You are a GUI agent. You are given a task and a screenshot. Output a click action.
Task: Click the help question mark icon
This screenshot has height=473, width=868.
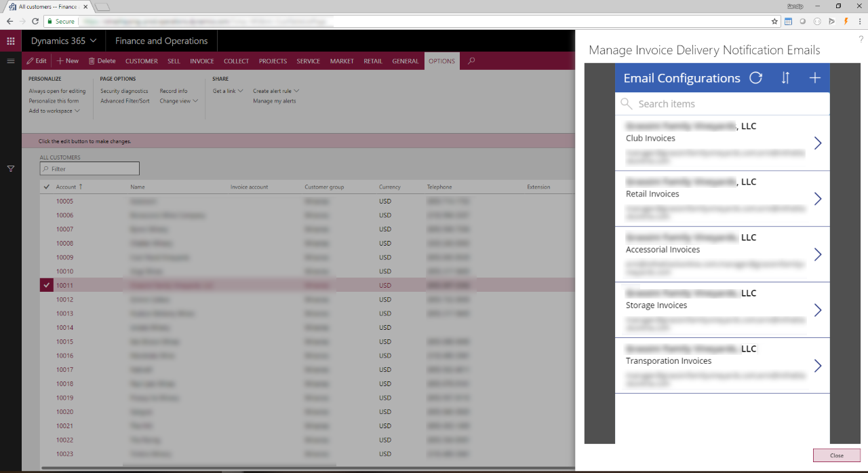861,40
